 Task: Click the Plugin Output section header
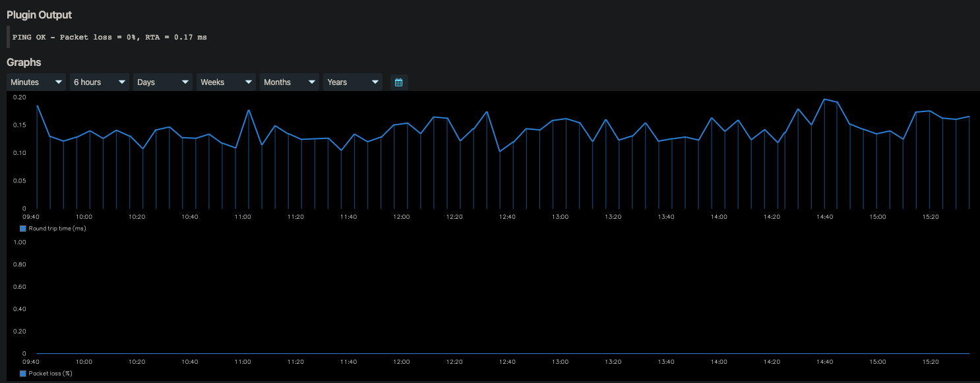[x=40, y=15]
